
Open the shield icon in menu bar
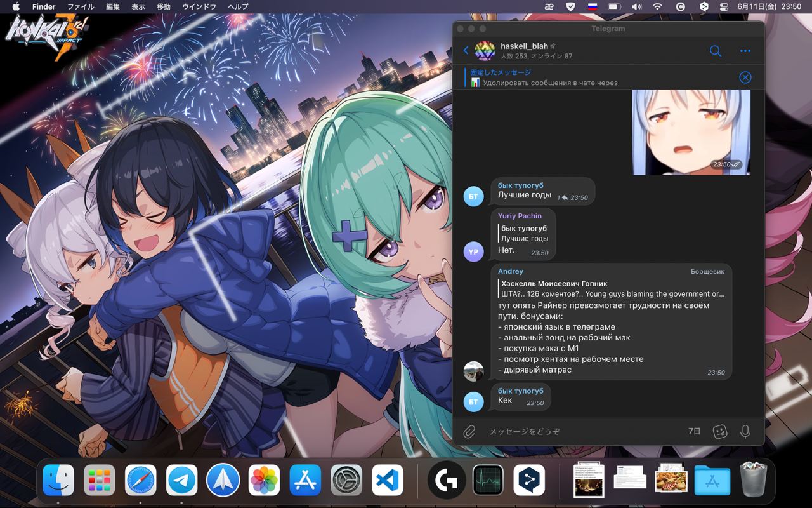click(x=570, y=6)
